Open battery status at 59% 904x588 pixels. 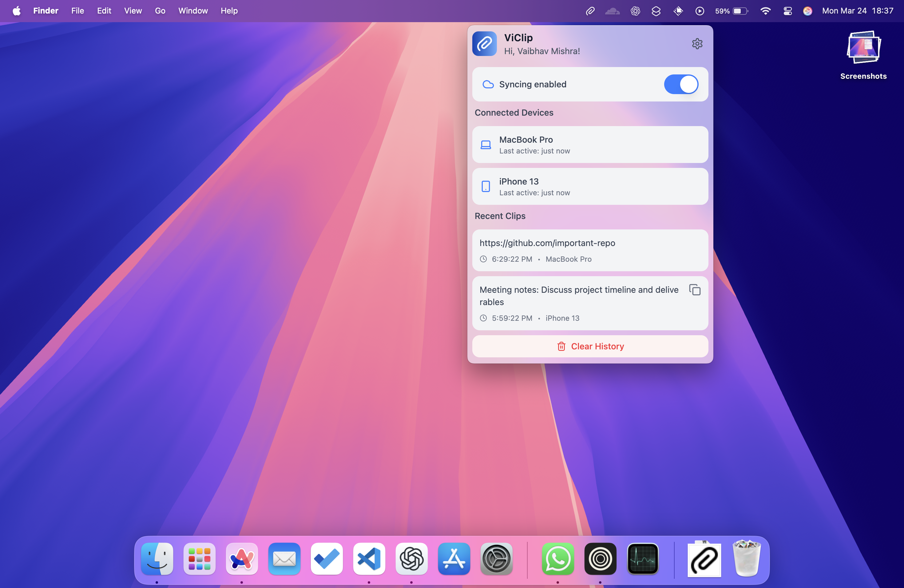click(x=731, y=11)
